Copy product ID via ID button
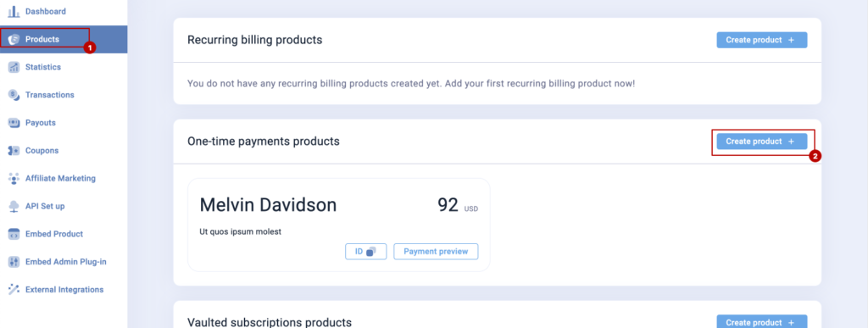 click(x=366, y=251)
